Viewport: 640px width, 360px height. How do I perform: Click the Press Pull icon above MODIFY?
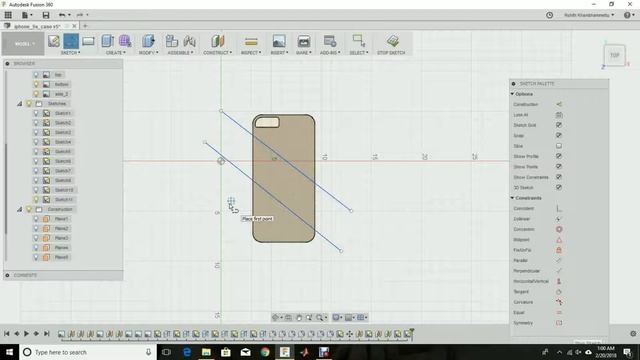tap(148, 41)
